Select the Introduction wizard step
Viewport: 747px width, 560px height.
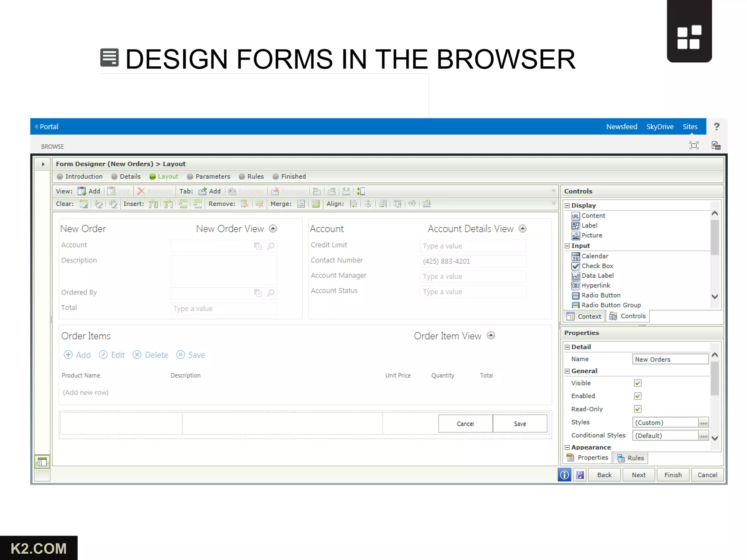(x=80, y=176)
